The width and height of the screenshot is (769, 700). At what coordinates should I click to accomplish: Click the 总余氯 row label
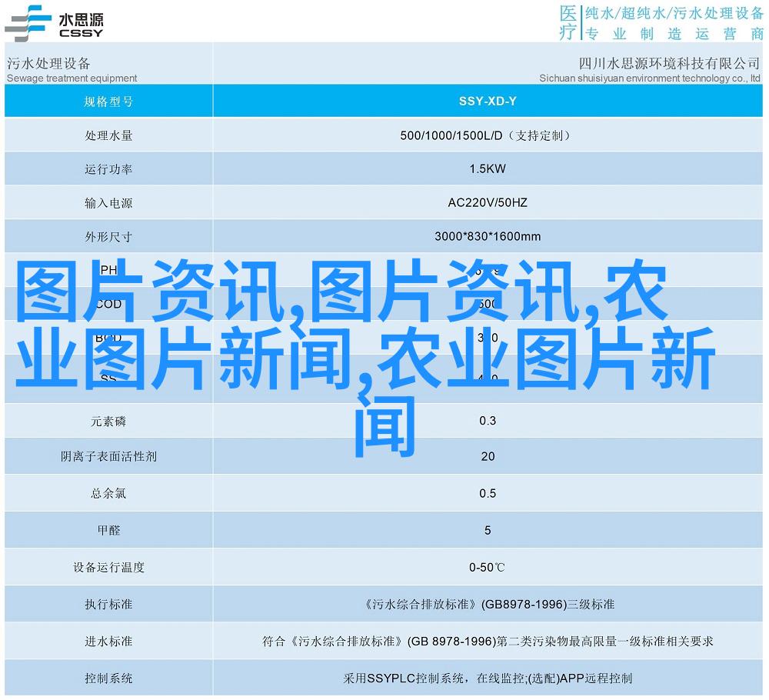pyautogui.click(x=108, y=494)
